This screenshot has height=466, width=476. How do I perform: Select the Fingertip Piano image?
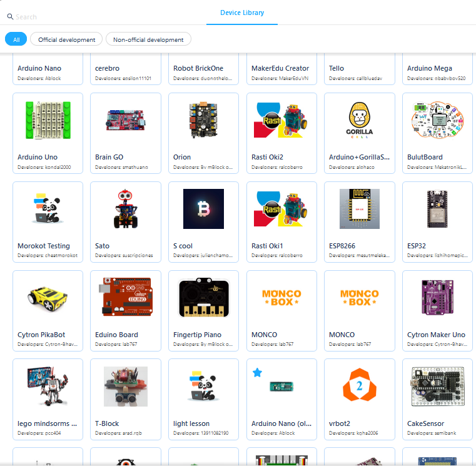tap(204, 298)
